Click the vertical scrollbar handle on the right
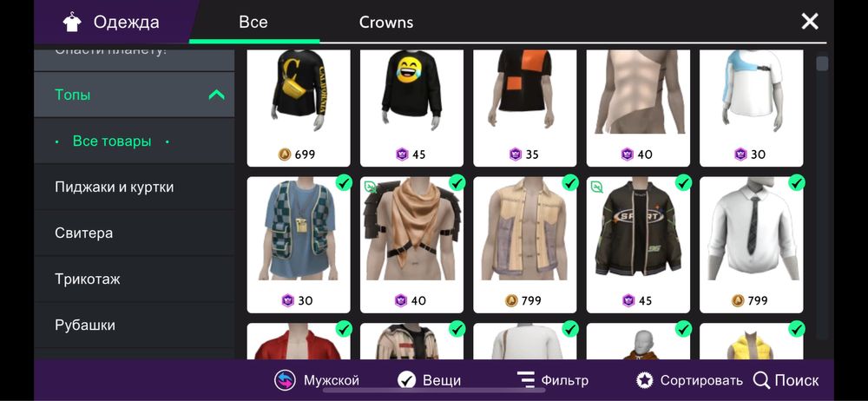 click(823, 63)
